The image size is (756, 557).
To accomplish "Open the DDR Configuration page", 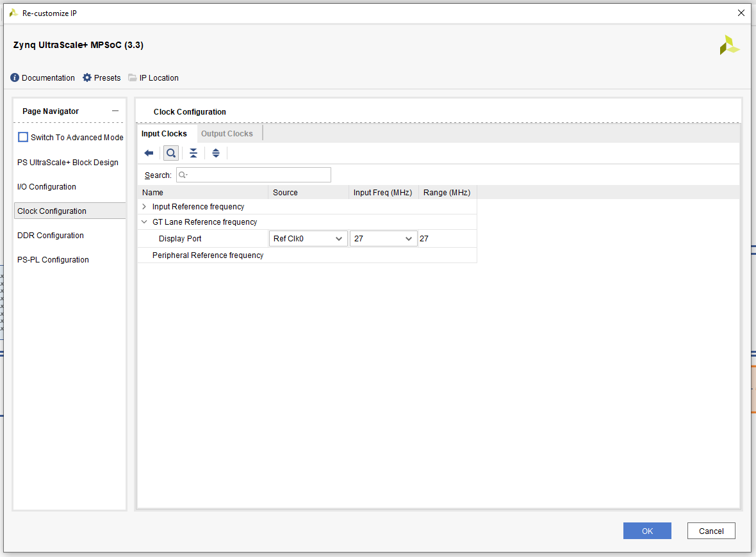I will click(x=51, y=236).
